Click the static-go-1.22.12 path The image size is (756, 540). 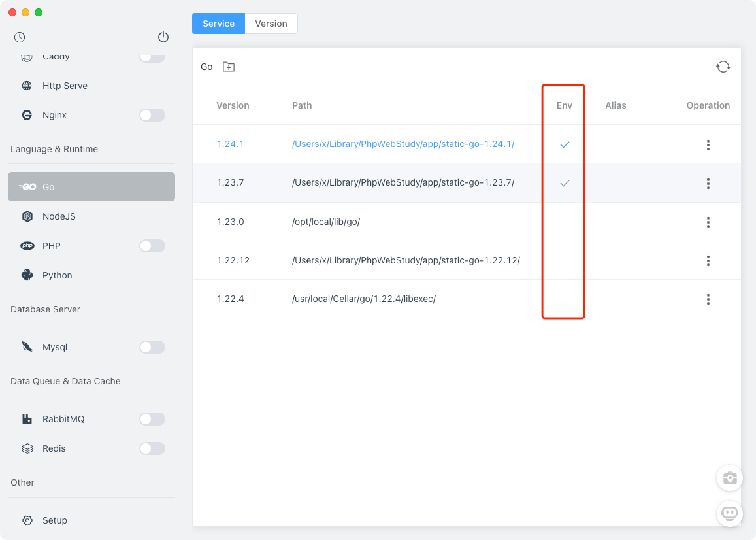pyautogui.click(x=406, y=261)
